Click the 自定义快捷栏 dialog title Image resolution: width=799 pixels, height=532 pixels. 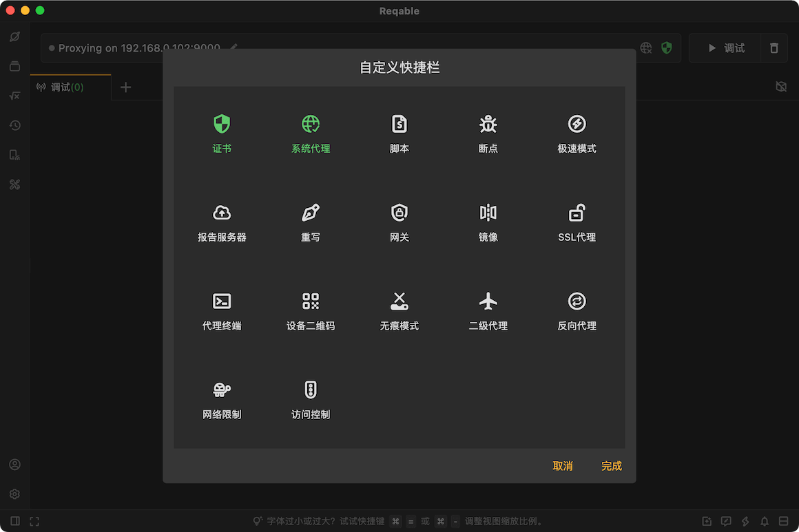[399, 67]
